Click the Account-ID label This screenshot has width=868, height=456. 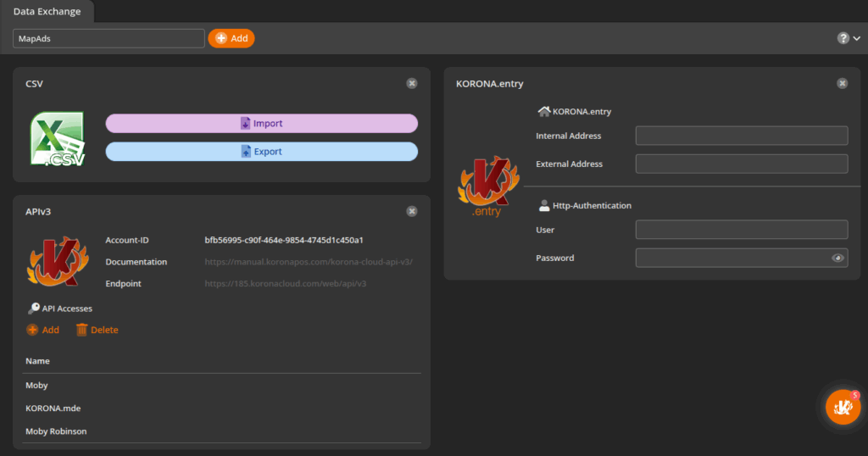(127, 240)
